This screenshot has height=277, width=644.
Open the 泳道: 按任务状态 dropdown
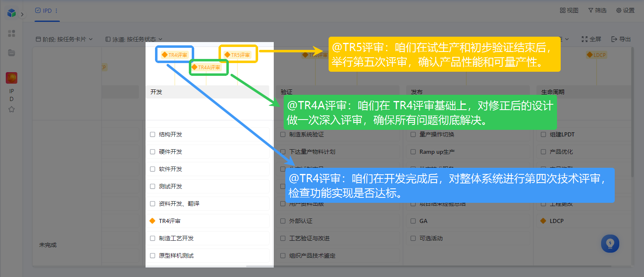click(134, 39)
